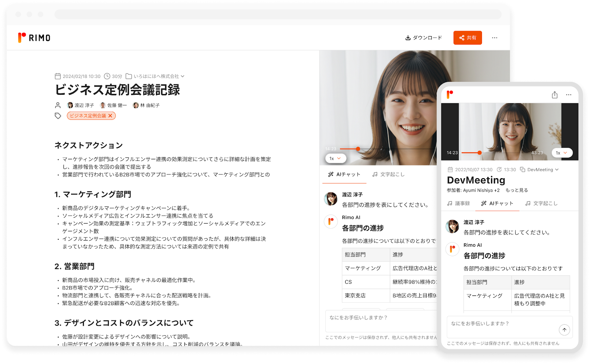Switch to the 文字起こし tab
Screen dimensions: 590x364
pyautogui.click(x=389, y=174)
